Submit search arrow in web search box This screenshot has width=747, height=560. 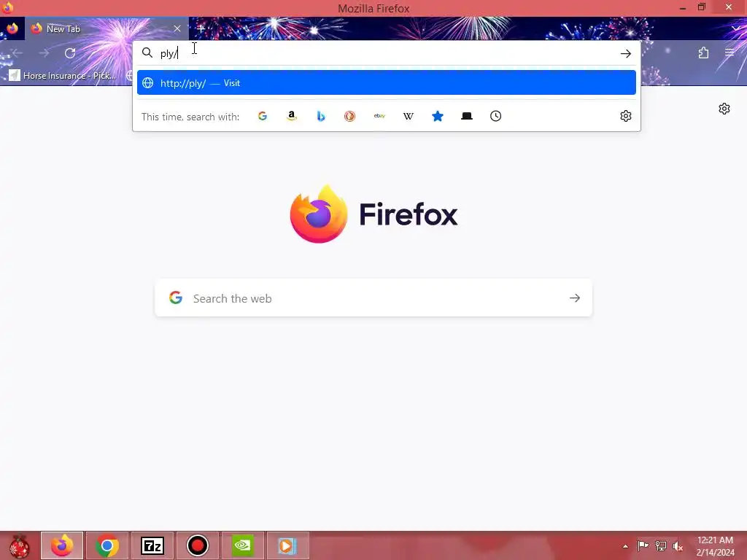click(575, 298)
